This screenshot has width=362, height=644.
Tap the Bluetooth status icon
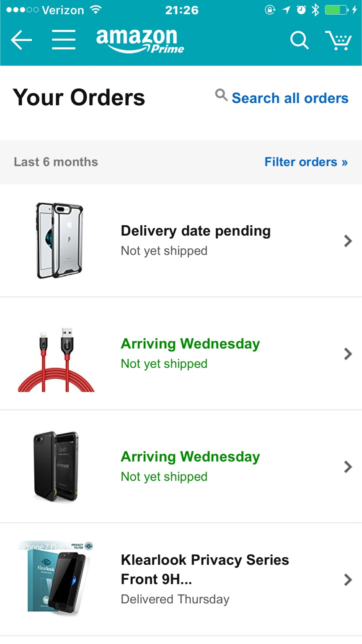point(315,10)
